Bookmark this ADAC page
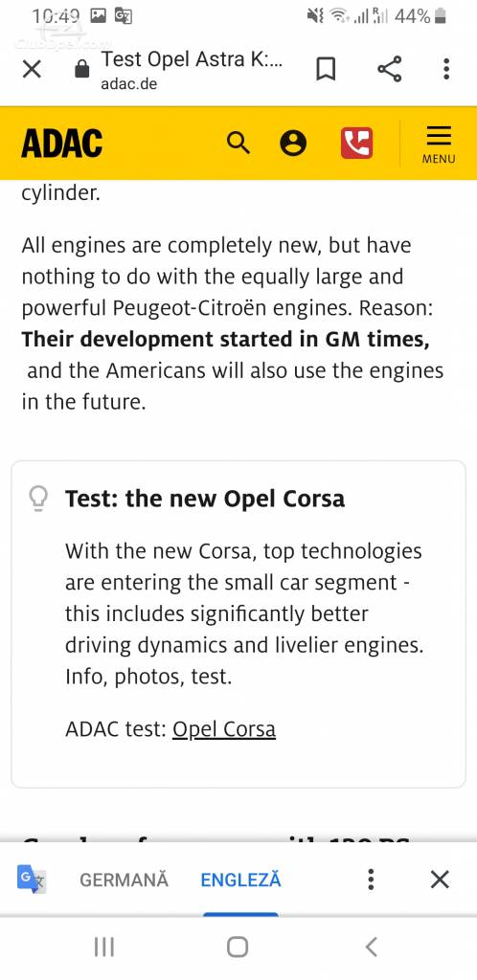Screen dimensions: 477x980 tap(326, 69)
